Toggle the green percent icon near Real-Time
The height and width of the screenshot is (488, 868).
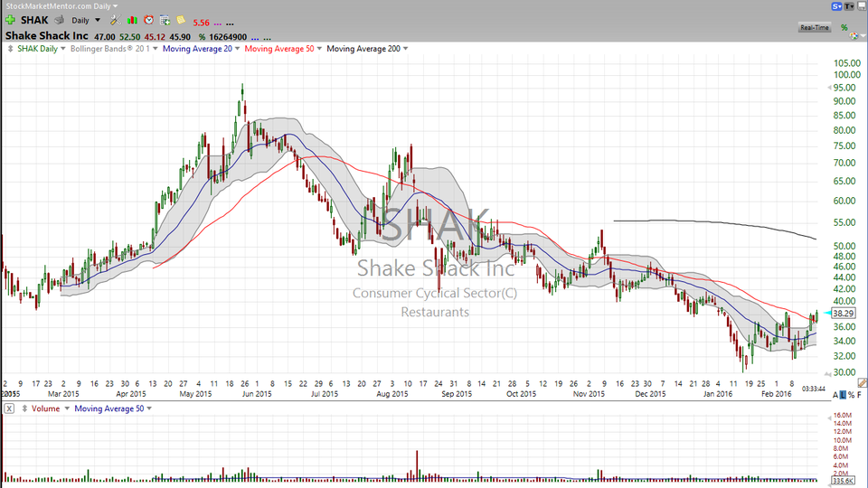pos(844,27)
